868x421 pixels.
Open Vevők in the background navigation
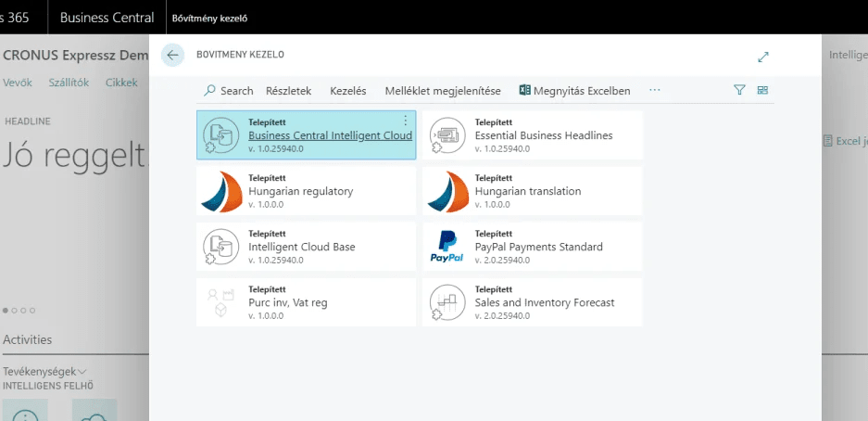point(18,83)
